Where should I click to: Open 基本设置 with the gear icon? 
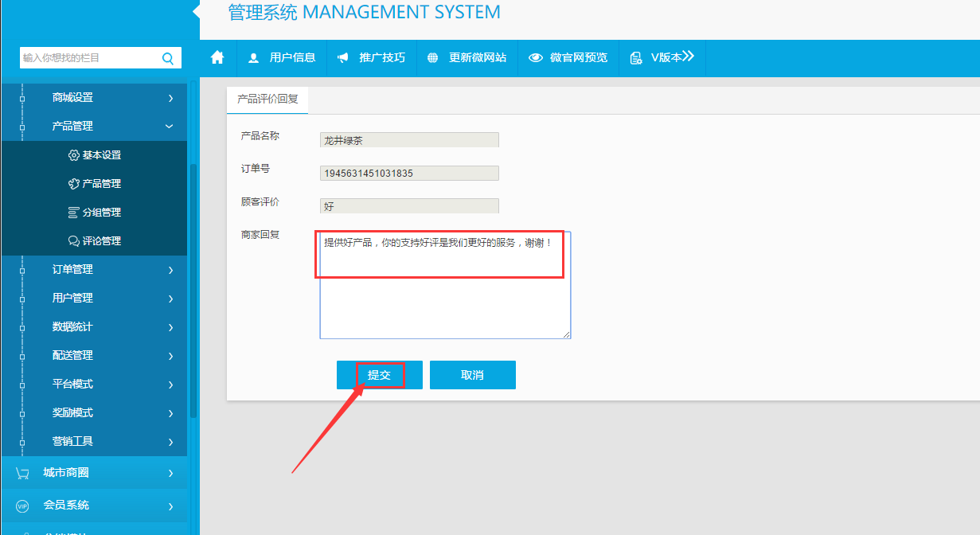tap(74, 155)
